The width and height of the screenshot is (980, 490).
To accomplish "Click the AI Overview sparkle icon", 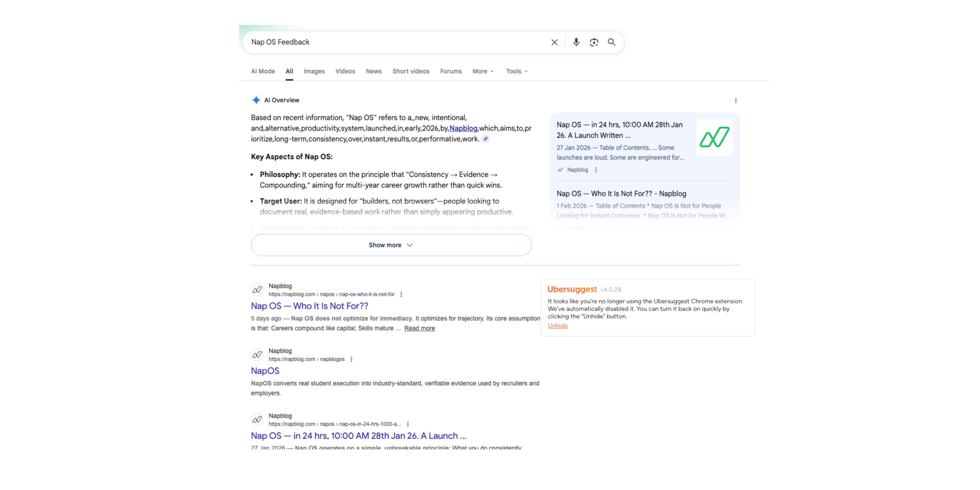I will click(x=256, y=100).
